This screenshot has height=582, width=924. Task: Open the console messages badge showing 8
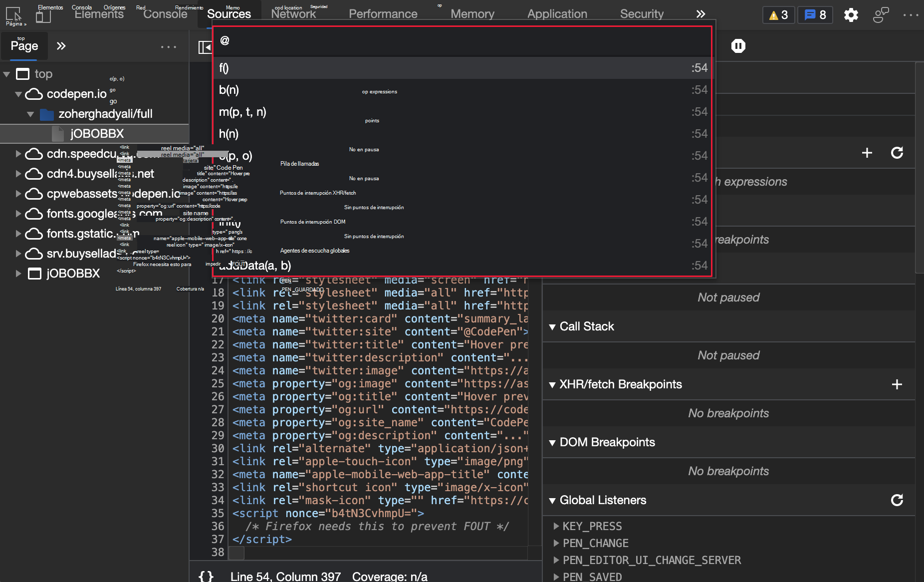(x=815, y=15)
